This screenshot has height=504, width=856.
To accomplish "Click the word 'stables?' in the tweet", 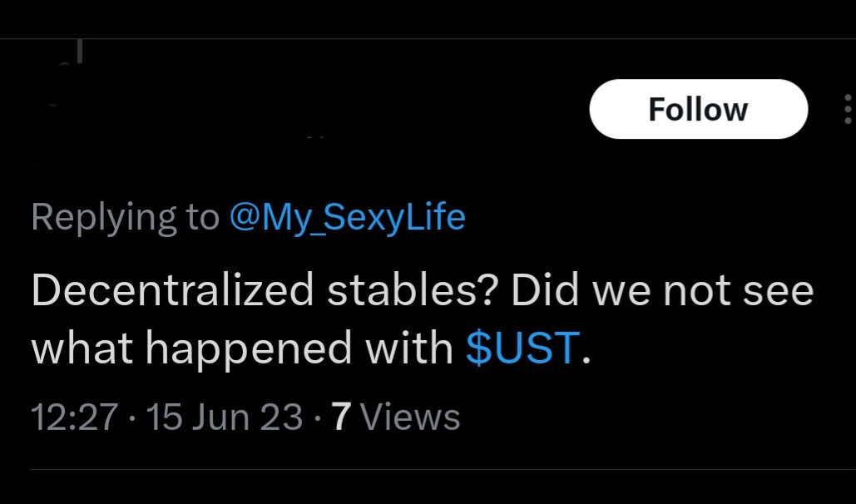I will point(412,290).
